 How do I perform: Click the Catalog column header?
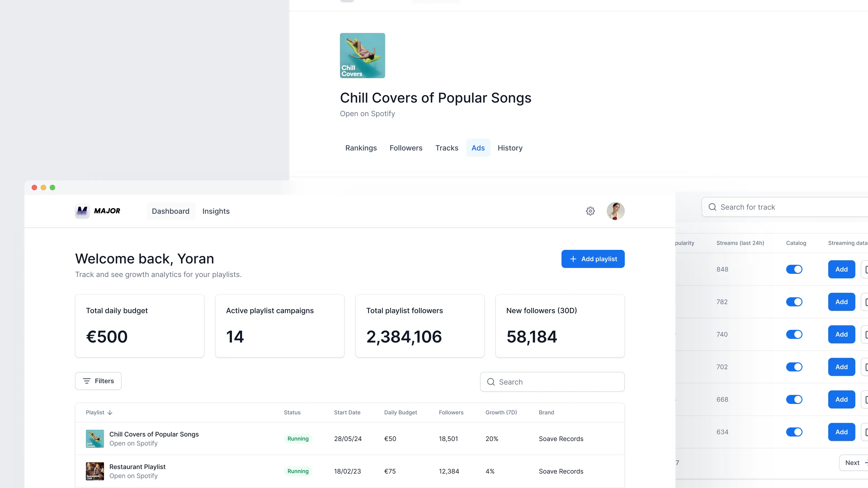796,243
